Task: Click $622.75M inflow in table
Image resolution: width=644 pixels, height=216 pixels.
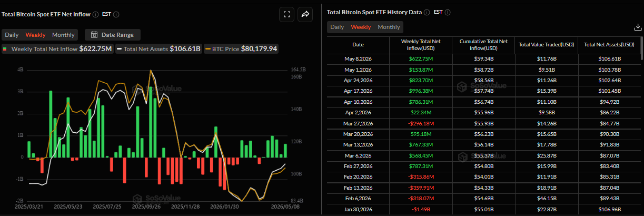Action: [x=421, y=59]
